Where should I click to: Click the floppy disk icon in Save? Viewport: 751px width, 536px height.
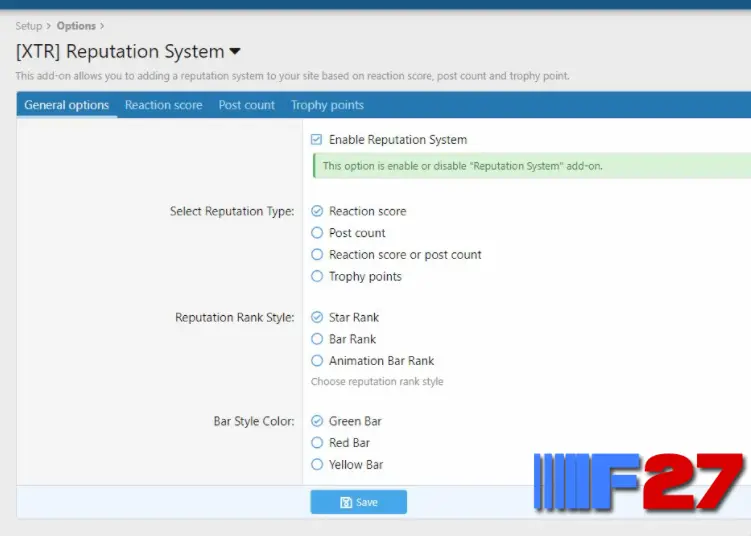[346, 502]
